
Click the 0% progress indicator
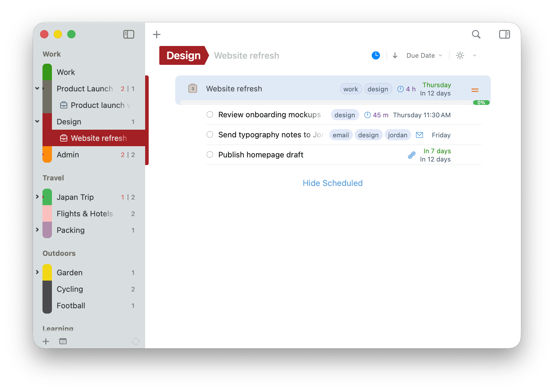[x=481, y=103]
